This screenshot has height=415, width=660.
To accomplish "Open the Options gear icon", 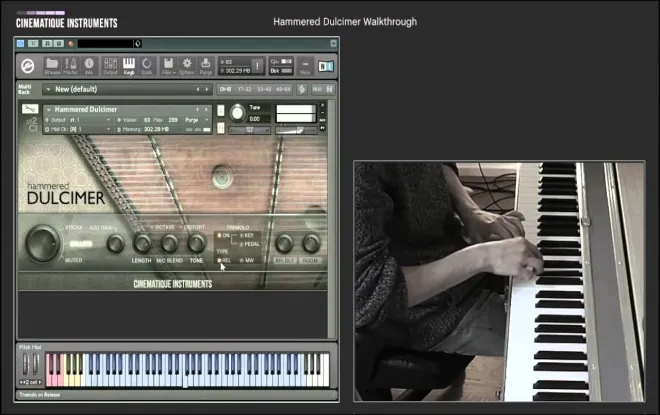I will (186, 66).
